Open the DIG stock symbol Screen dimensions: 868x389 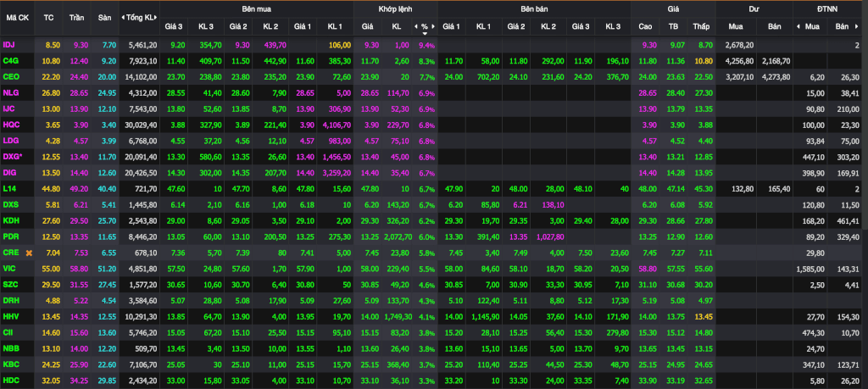click(9, 173)
